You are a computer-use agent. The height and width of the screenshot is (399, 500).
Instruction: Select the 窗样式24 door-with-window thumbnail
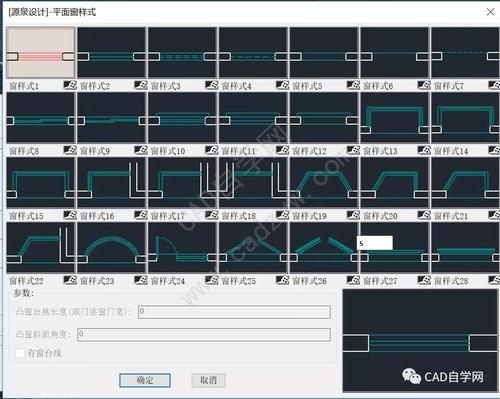pyautogui.click(x=182, y=248)
